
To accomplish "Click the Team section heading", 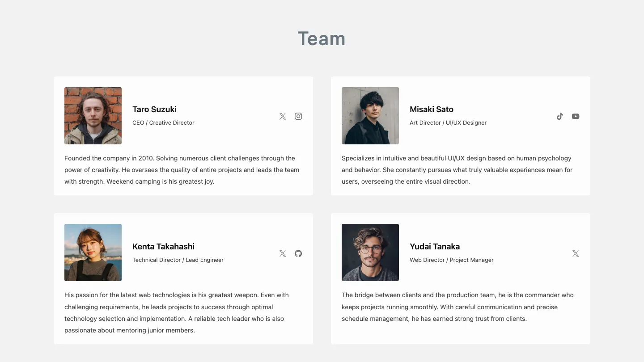I will pyautogui.click(x=322, y=39).
